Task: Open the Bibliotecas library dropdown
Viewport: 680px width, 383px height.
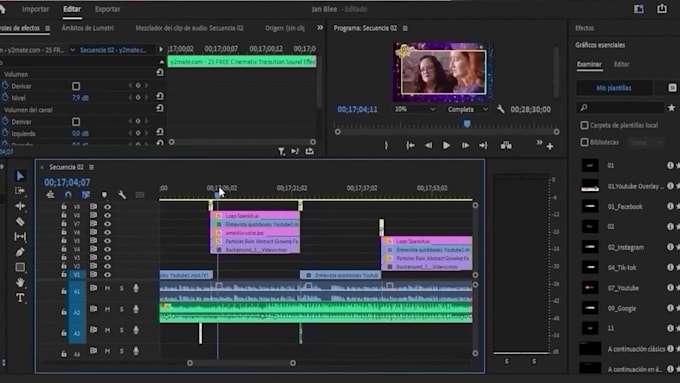Action: [645, 142]
